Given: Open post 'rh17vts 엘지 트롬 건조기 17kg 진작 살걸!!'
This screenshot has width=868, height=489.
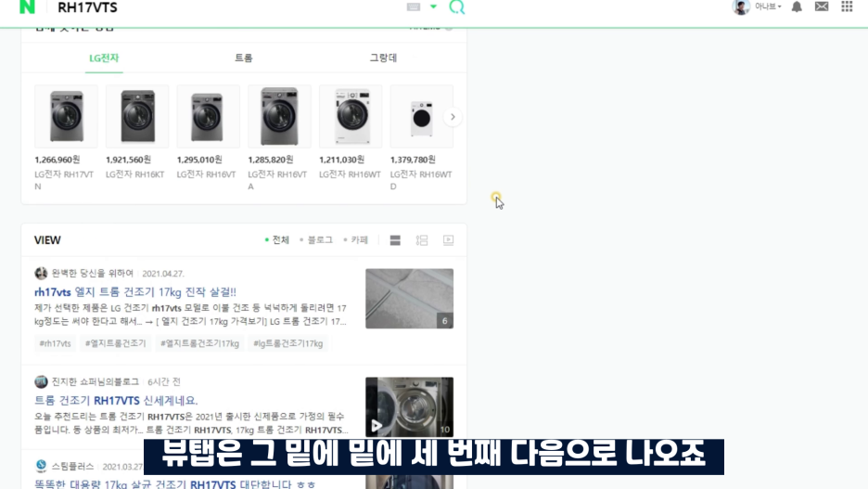Looking at the screenshot, I should coord(135,292).
